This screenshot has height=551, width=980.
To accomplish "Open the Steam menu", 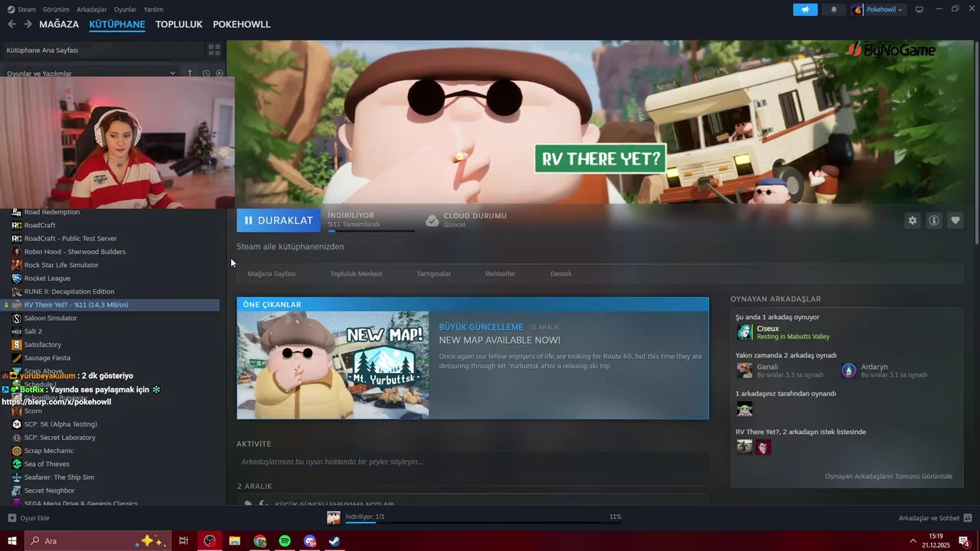I will 21,9.
